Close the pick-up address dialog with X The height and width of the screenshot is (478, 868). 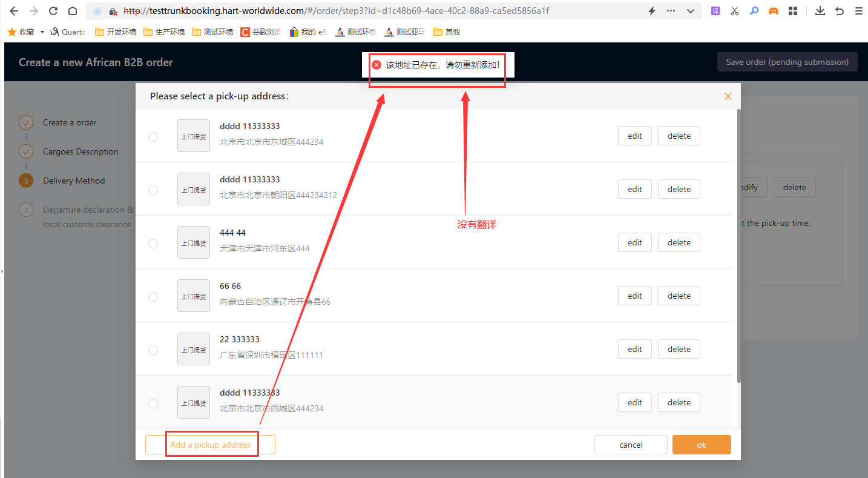(x=728, y=96)
